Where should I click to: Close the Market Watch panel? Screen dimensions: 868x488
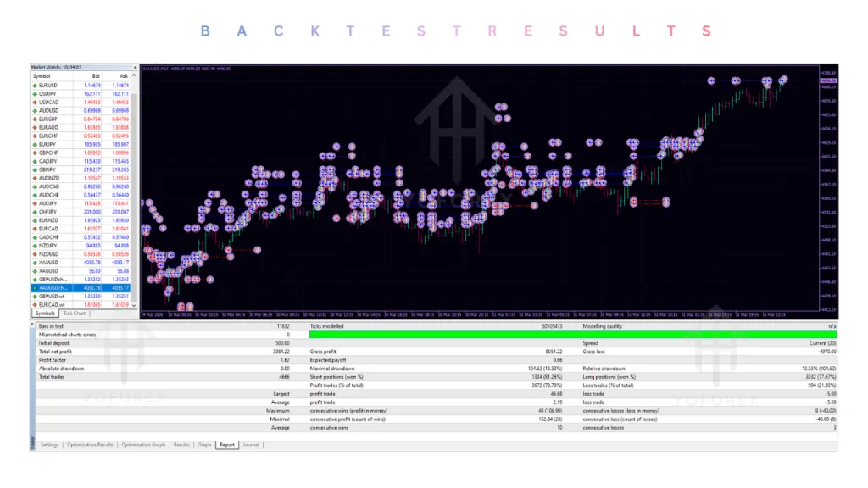point(135,68)
